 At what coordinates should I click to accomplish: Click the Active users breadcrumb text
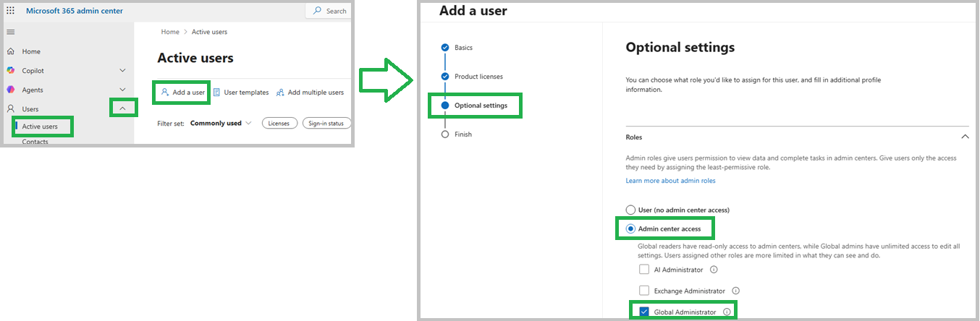(x=209, y=32)
